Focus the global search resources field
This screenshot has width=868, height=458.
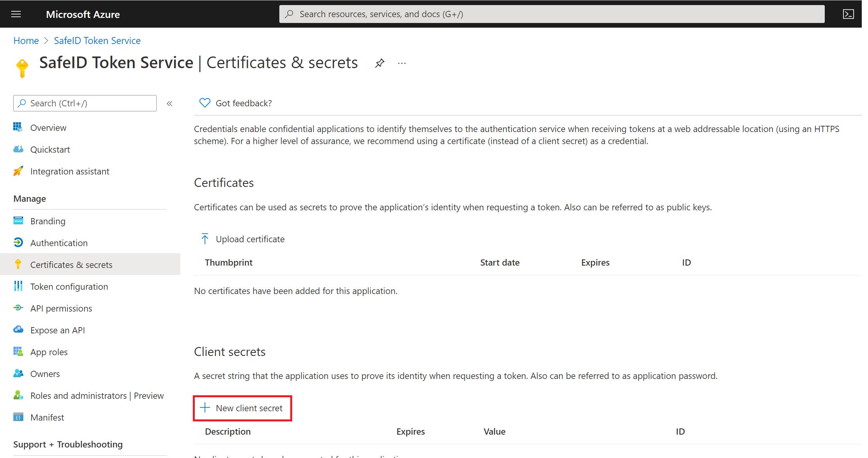click(x=551, y=14)
